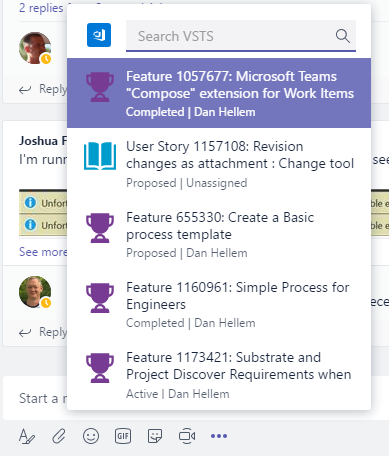Click the top user avatar photo
389x456 pixels.
pos(35,48)
